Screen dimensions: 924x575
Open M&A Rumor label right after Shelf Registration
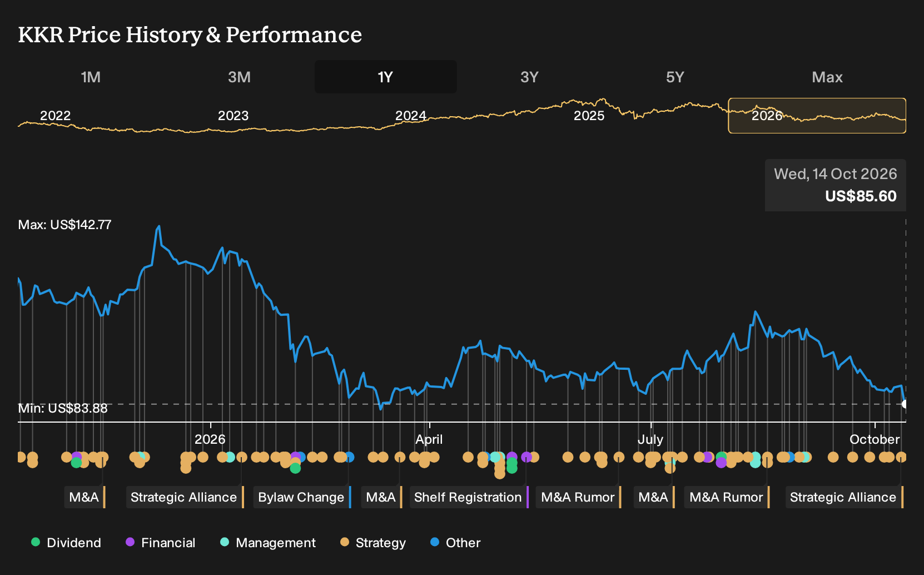tap(578, 497)
